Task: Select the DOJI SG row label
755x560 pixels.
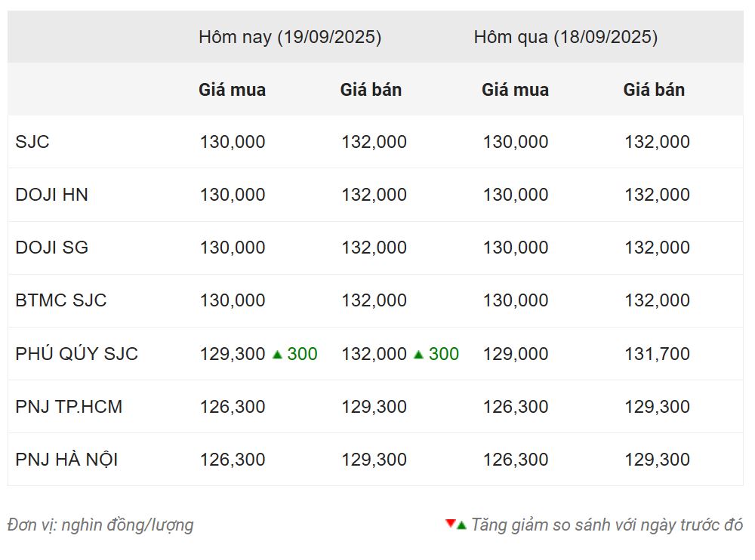Action: 51,248
